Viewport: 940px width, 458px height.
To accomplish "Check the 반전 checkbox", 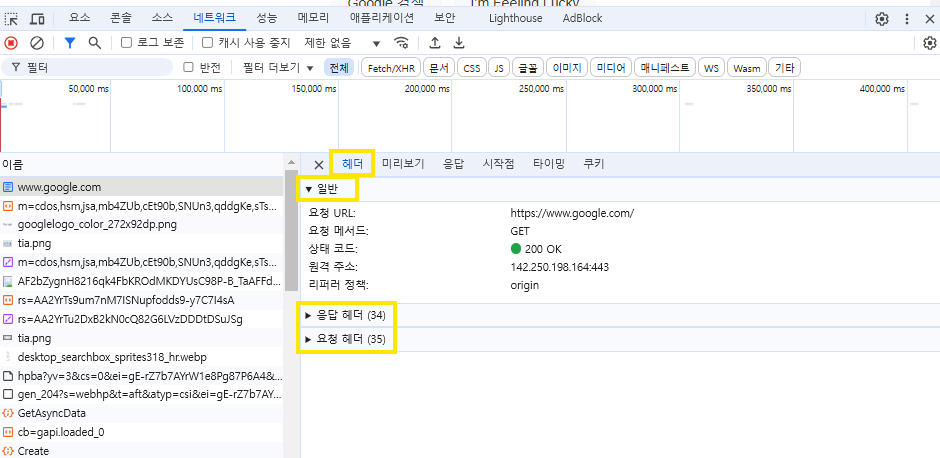I will 188,67.
